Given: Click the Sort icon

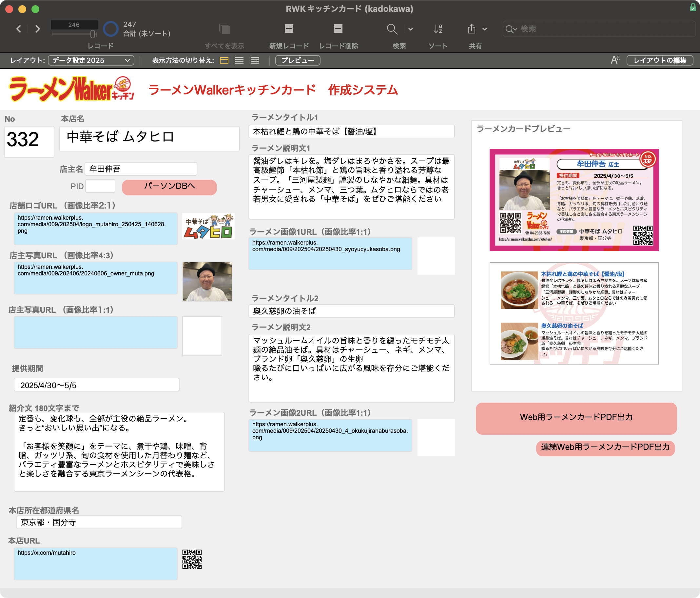Looking at the screenshot, I should (438, 29).
